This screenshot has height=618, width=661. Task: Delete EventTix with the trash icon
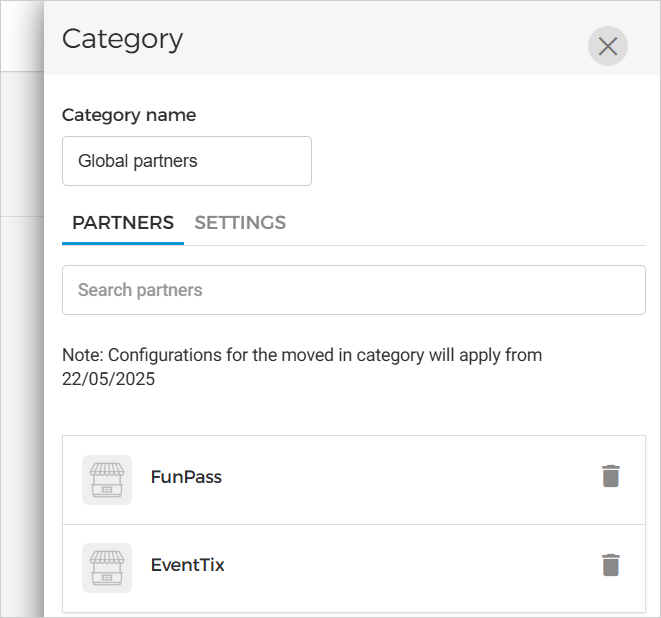click(610, 565)
